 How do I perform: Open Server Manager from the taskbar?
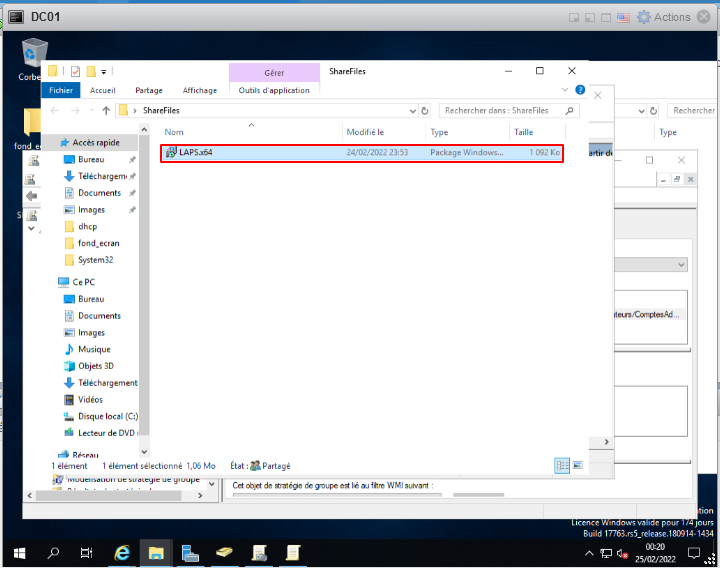(189, 552)
